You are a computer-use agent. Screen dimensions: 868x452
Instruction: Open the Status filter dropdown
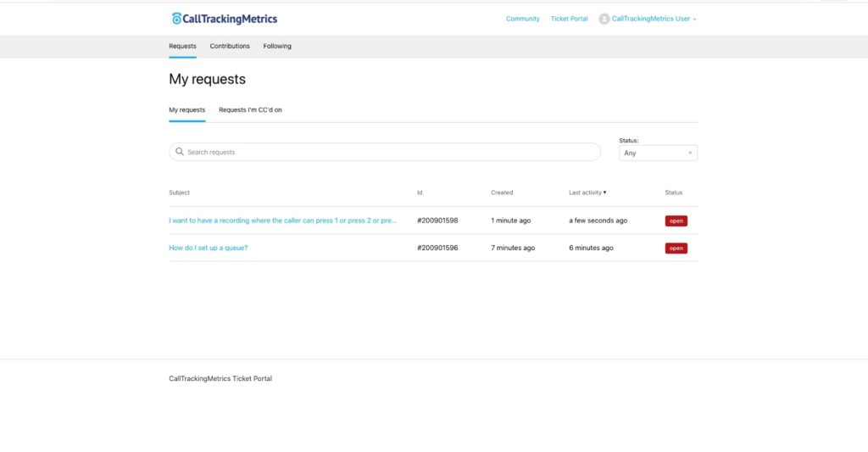click(x=659, y=153)
